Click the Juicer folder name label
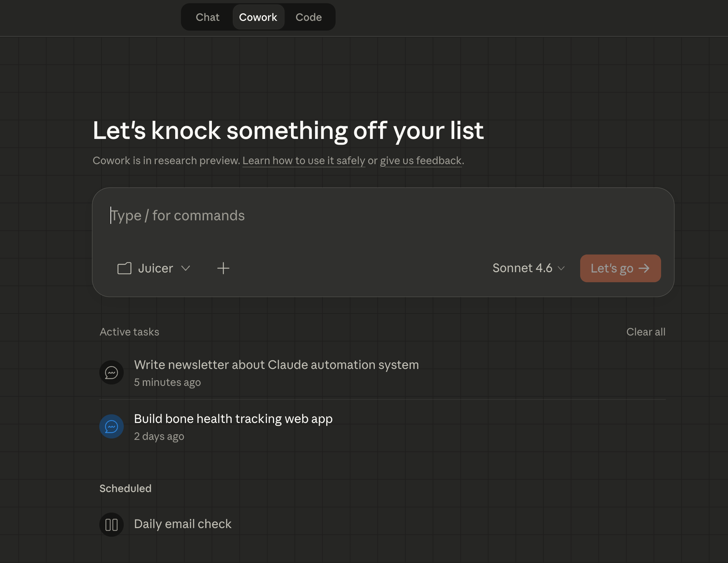728x563 pixels. point(155,268)
